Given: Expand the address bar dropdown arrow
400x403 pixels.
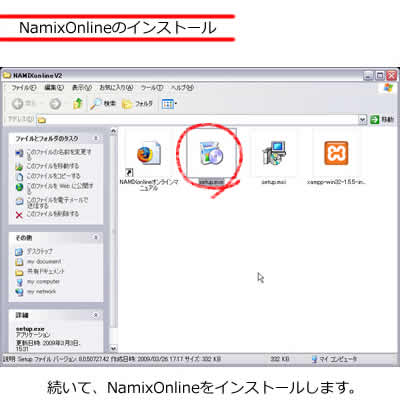Looking at the screenshot, I should pyautogui.click(x=362, y=120).
